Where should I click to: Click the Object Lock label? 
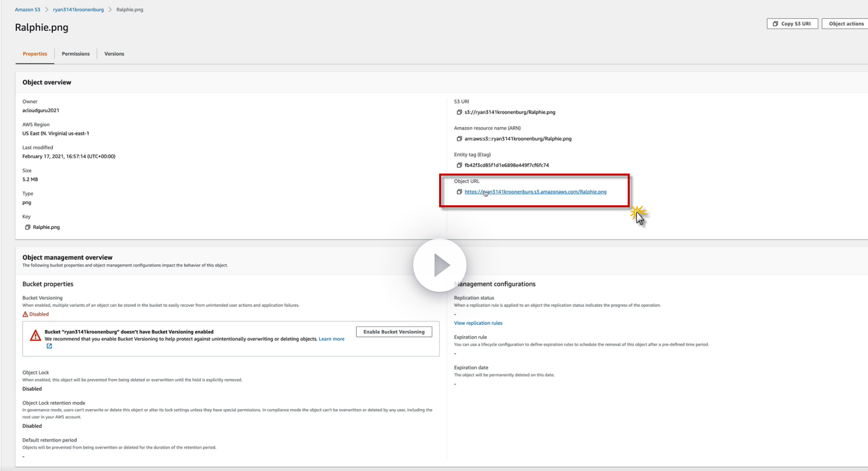pyautogui.click(x=36, y=373)
